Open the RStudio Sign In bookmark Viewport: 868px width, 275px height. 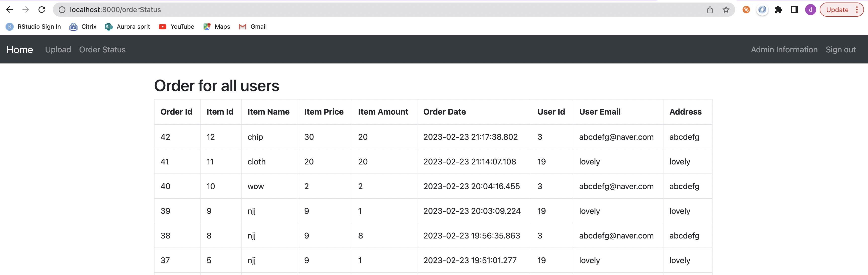(33, 27)
